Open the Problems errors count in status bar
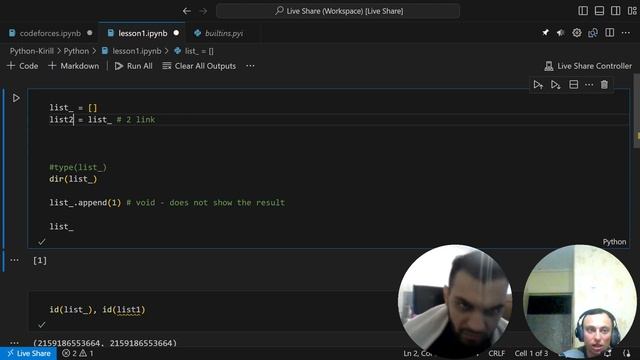640x360 pixels. click(x=70, y=353)
